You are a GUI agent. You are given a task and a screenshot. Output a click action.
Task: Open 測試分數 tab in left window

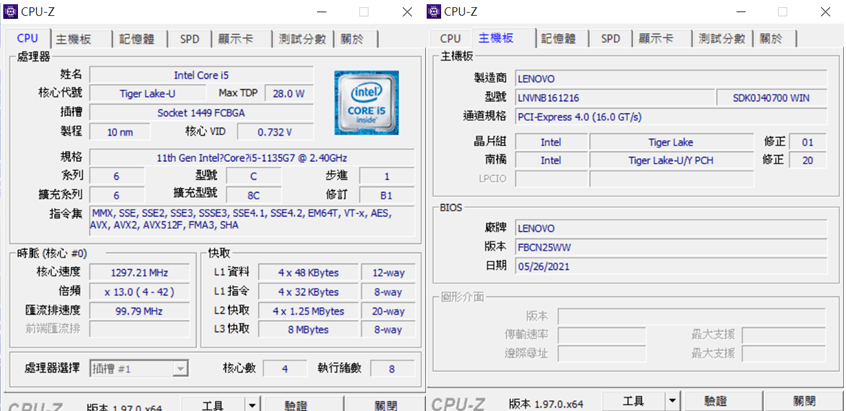pos(302,39)
